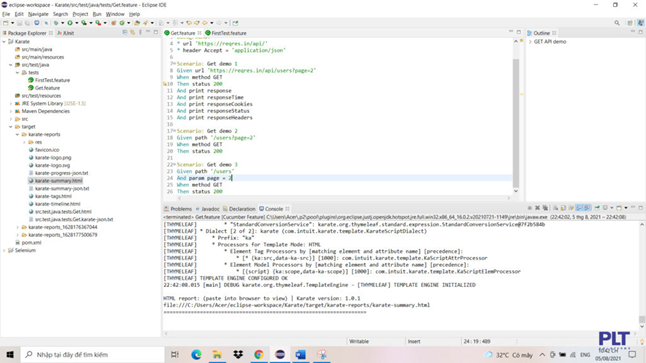Select pom.xml in Package Explorer
The width and height of the screenshot is (646, 363).
31,242
